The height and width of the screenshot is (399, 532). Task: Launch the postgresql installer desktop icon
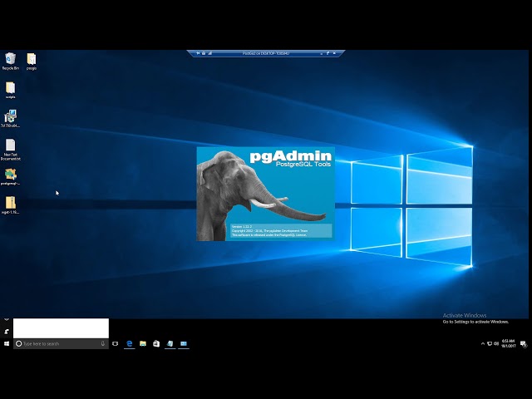click(10, 175)
